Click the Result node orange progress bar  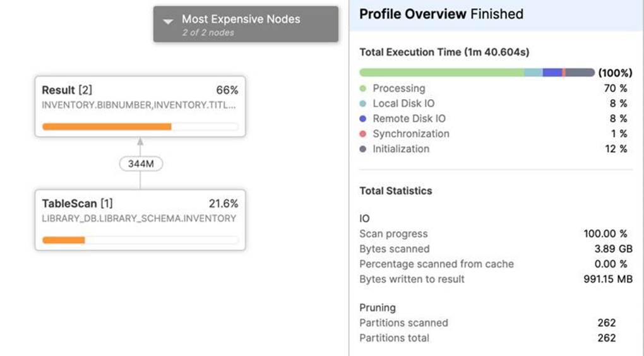tap(107, 126)
